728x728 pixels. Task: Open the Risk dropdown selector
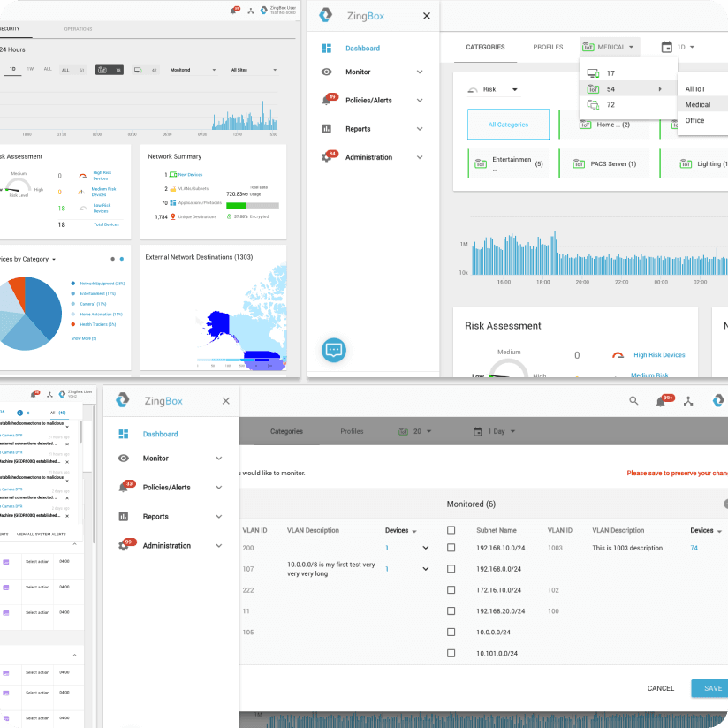(493, 89)
